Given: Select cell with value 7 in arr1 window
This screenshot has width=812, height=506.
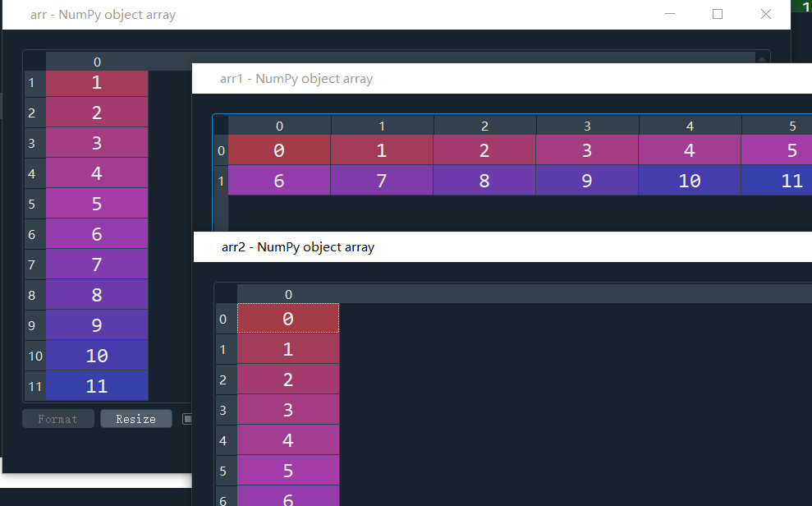Looking at the screenshot, I should (382, 181).
